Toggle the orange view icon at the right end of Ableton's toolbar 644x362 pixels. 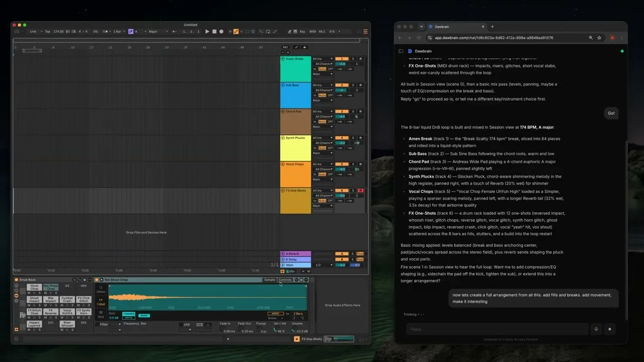click(365, 31)
